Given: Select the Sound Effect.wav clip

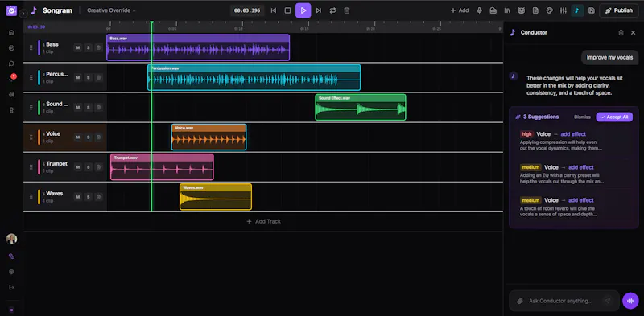Looking at the screenshot, I should coord(361,107).
